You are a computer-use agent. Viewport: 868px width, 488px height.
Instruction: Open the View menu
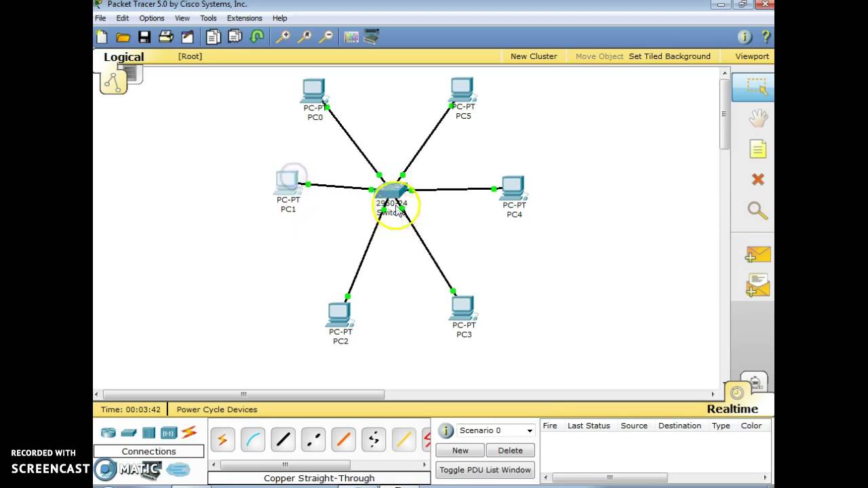[x=182, y=18]
